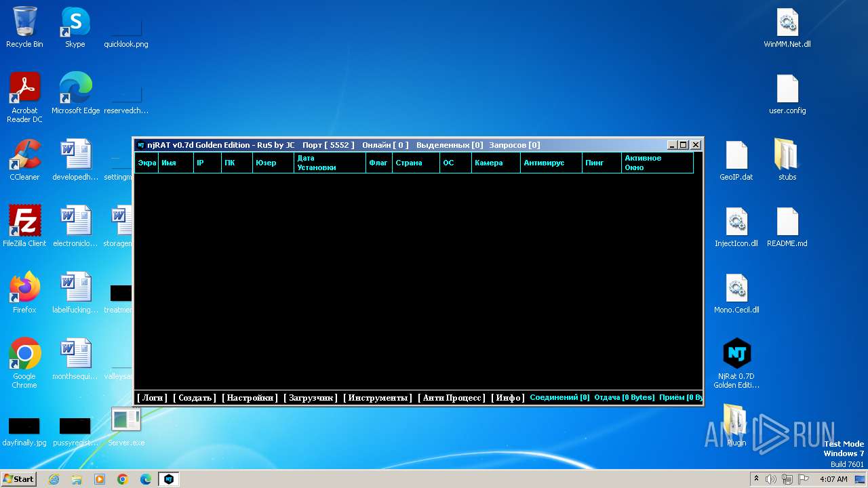The width and height of the screenshot is (868, 488).
Task: Click the Соединений [0] status text
Action: point(560,398)
